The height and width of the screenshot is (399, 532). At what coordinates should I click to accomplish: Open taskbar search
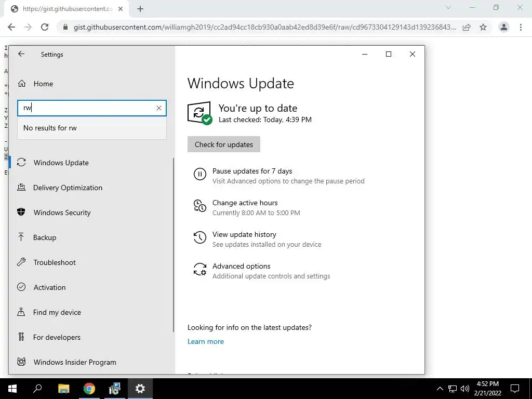pos(37,389)
